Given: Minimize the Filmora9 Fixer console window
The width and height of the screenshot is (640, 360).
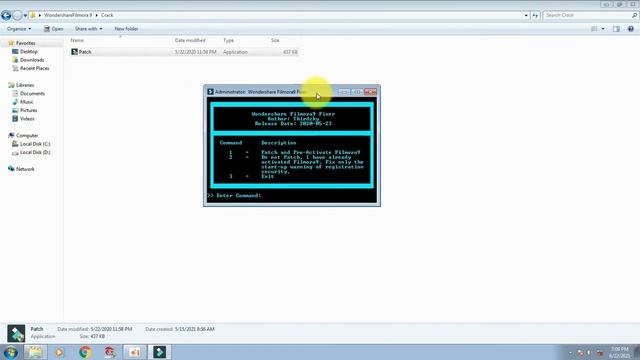Looking at the screenshot, I should tap(344, 92).
